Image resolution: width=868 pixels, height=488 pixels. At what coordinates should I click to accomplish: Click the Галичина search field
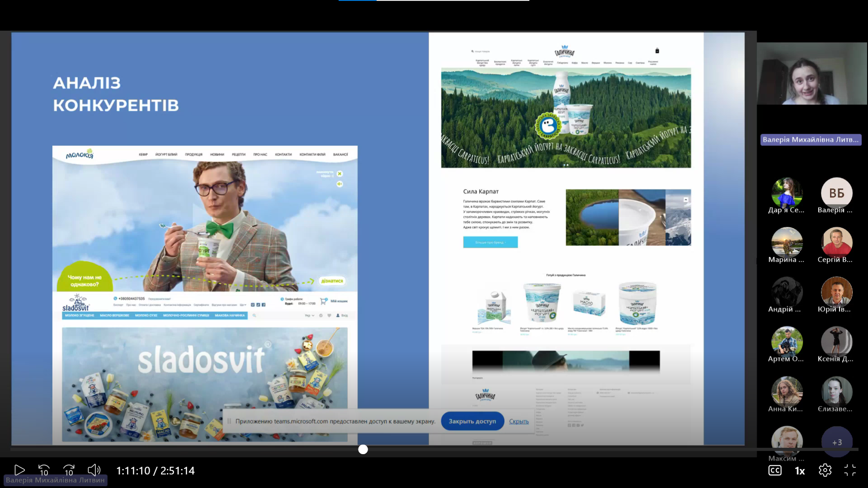tap(481, 52)
